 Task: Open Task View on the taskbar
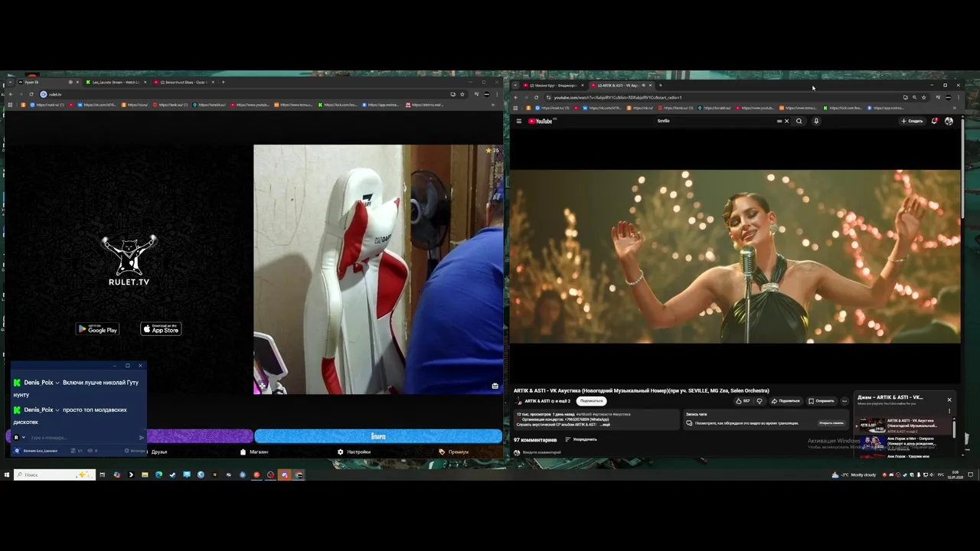[x=102, y=474]
